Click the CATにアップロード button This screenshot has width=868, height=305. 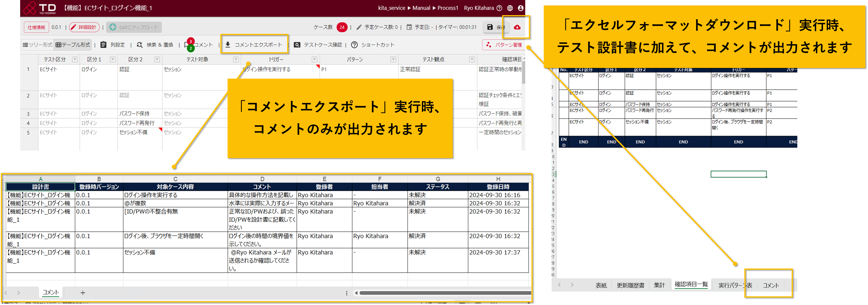134,27
